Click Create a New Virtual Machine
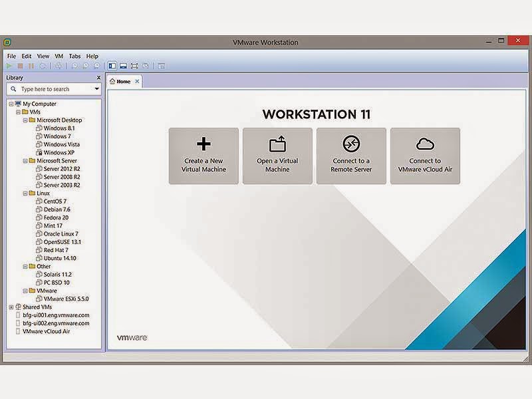This screenshot has width=532, height=399. [x=203, y=155]
